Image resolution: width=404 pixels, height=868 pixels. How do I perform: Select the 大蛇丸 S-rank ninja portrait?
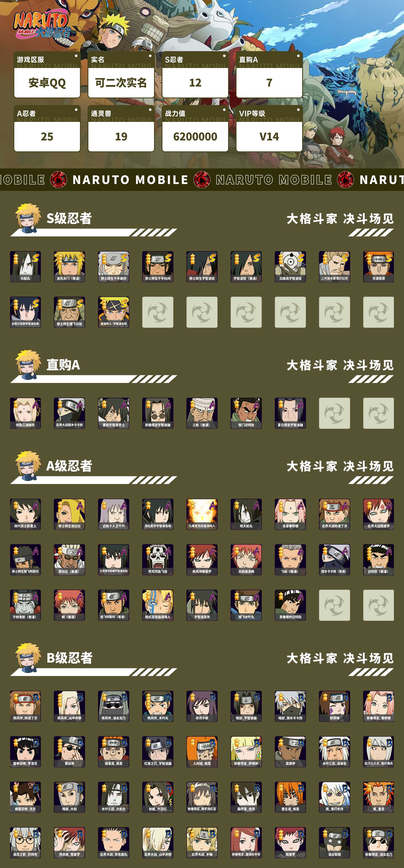point(25,267)
